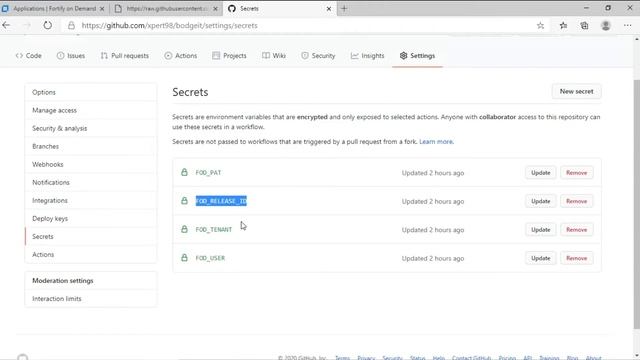Open Interaction limits moderation setting
The width and height of the screenshot is (640, 360).
91,298
